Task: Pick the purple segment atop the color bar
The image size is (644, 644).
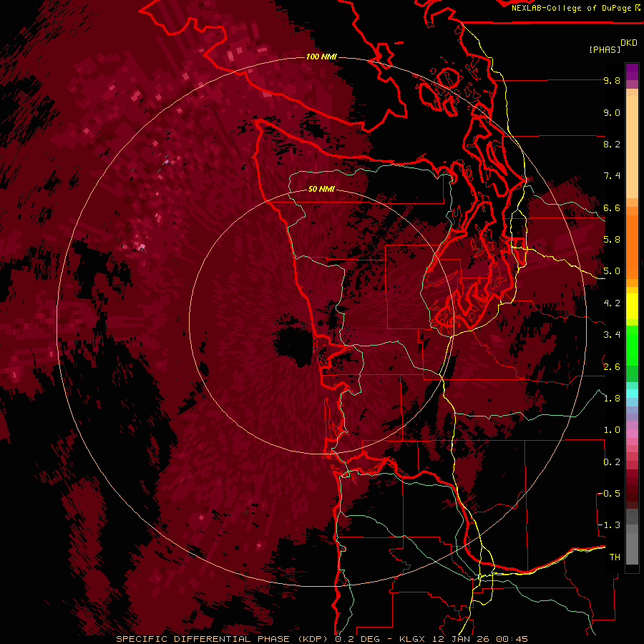Action: tap(632, 72)
